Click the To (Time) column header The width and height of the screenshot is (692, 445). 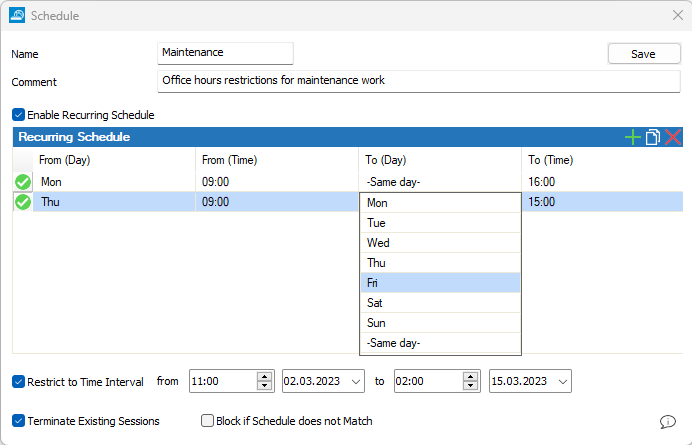click(x=602, y=160)
